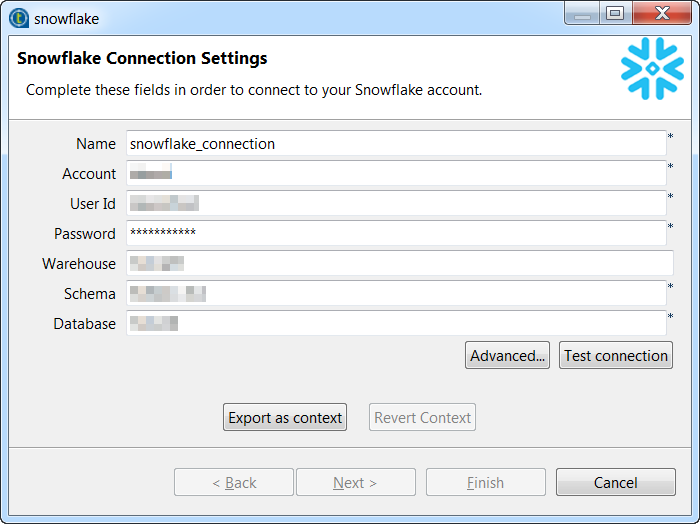
Task: Click Export as context button
Action: tap(285, 418)
